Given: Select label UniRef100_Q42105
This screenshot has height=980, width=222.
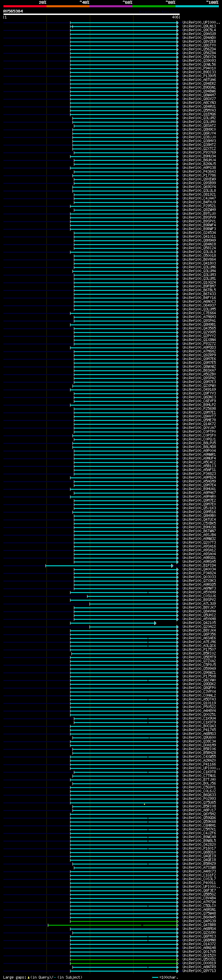Looking at the screenshot, I should (x=199, y=623).
